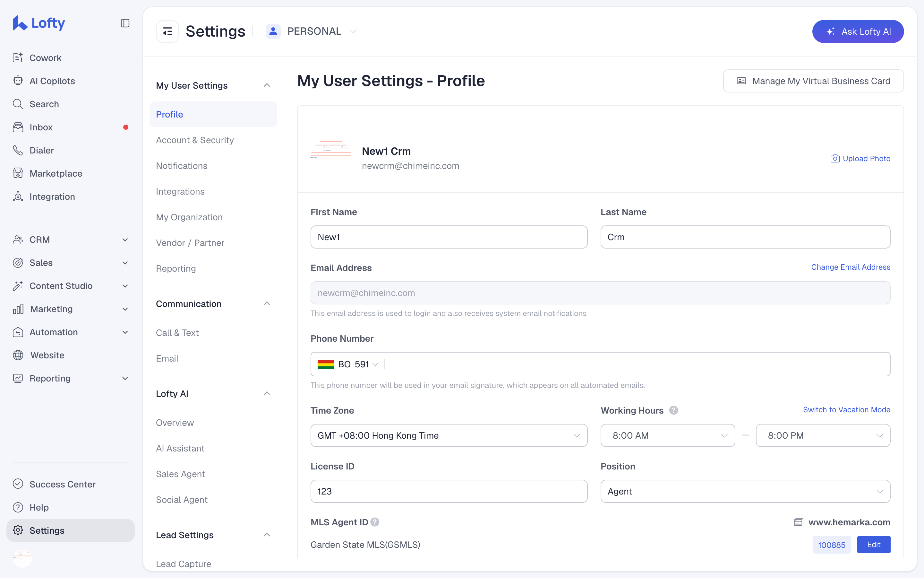Image resolution: width=924 pixels, height=578 pixels.
Task: Toggle the settings menu collapse icon
Action: point(167,31)
